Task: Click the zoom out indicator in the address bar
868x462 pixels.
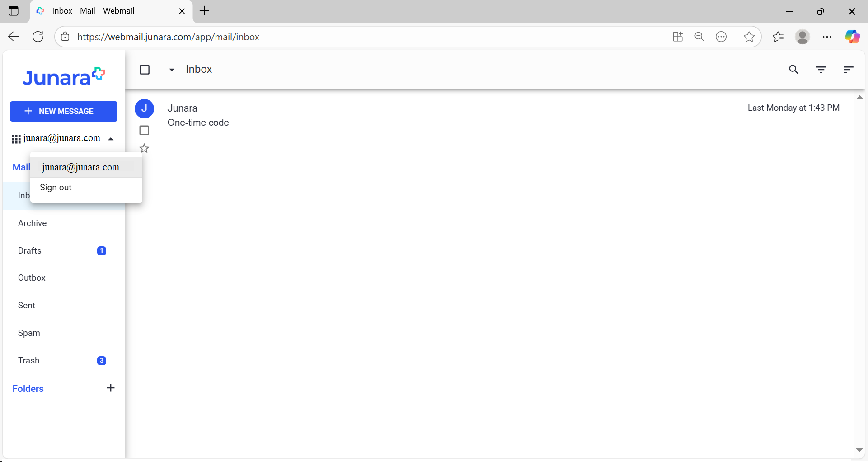Action: pyautogui.click(x=699, y=37)
